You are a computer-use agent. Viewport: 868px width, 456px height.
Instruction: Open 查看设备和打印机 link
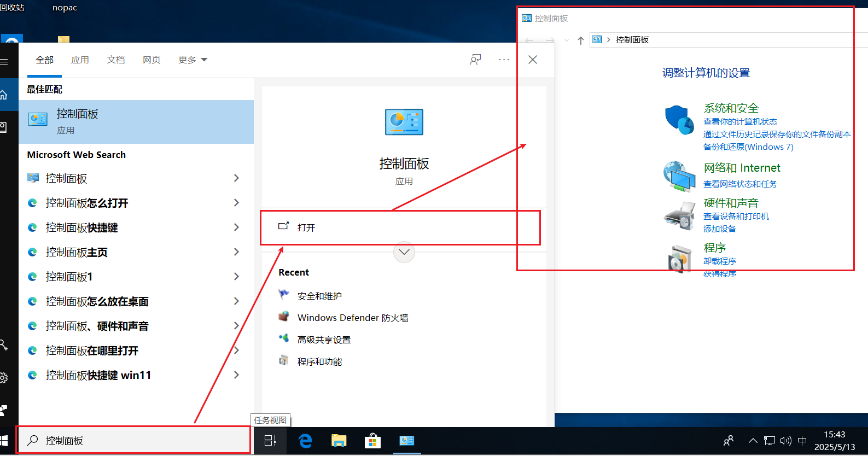pos(736,217)
